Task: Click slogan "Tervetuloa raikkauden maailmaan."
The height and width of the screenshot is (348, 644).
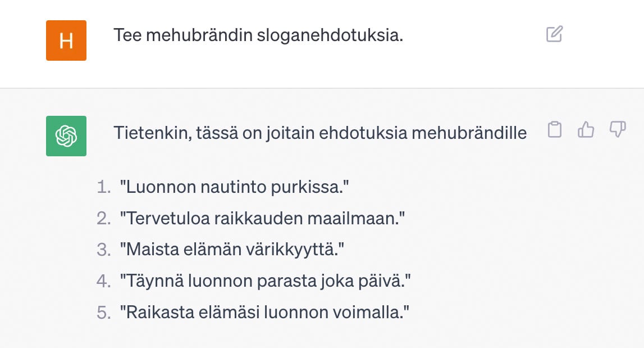Action: (262, 219)
